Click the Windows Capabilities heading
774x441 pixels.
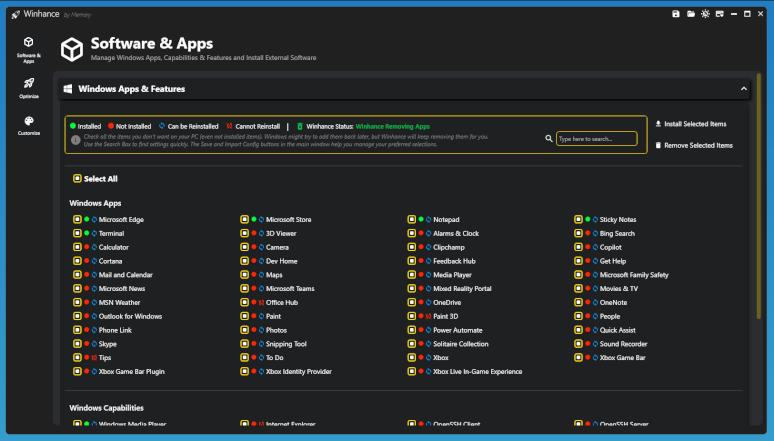coord(106,408)
